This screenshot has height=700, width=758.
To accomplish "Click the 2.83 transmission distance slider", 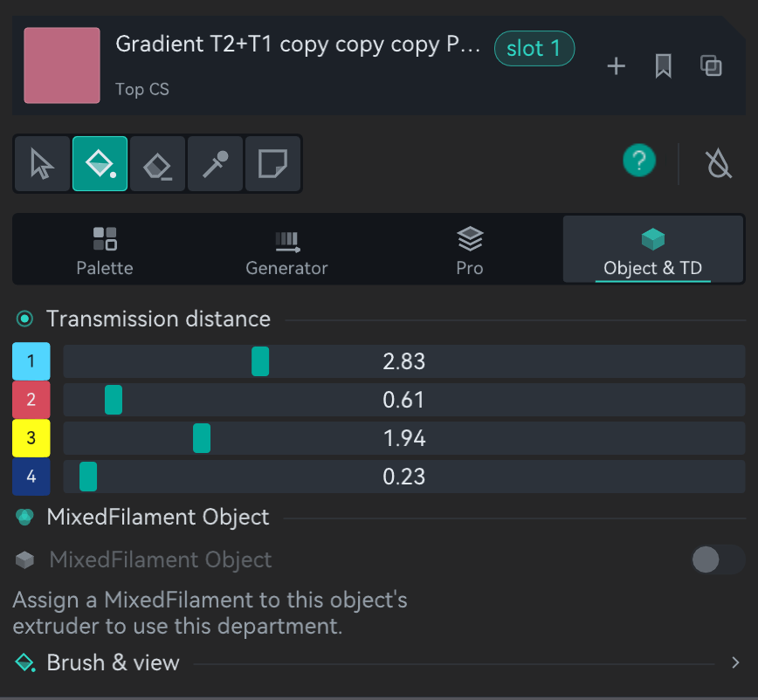I will tap(404, 361).
